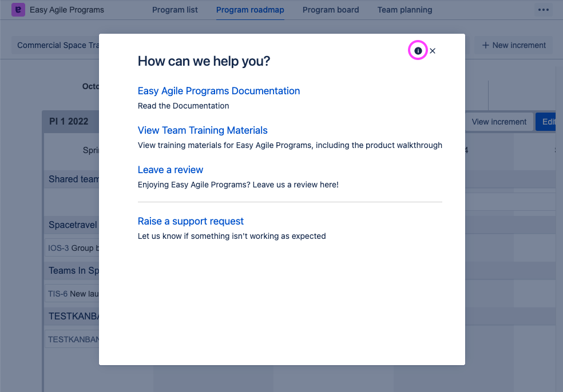Image resolution: width=563 pixels, height=392 pixels.
Task: Switch to the Program list tab
Action: [x=175, y=10]
